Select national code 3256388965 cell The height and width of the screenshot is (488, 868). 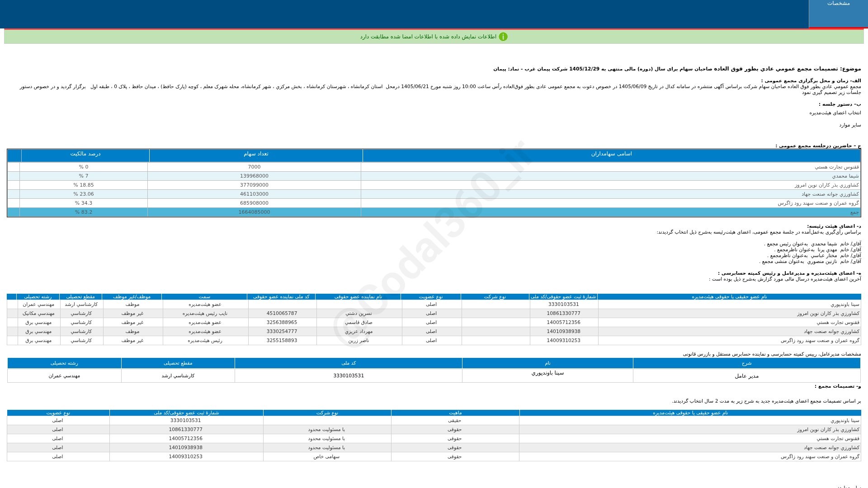(282, 323)
